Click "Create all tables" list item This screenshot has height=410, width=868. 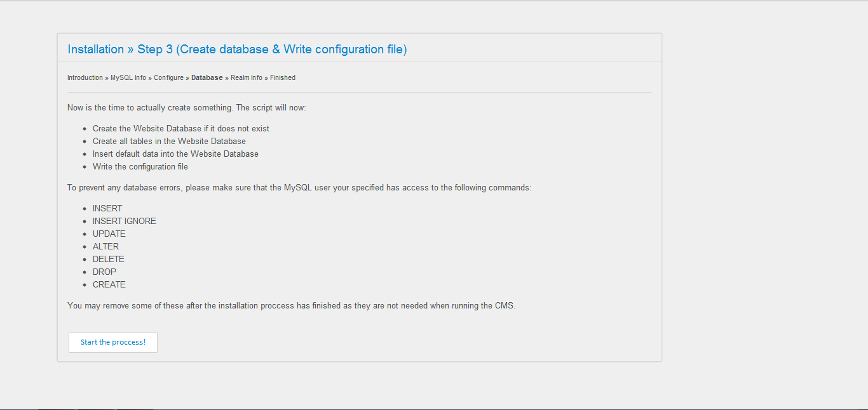(x=169, y=142)
